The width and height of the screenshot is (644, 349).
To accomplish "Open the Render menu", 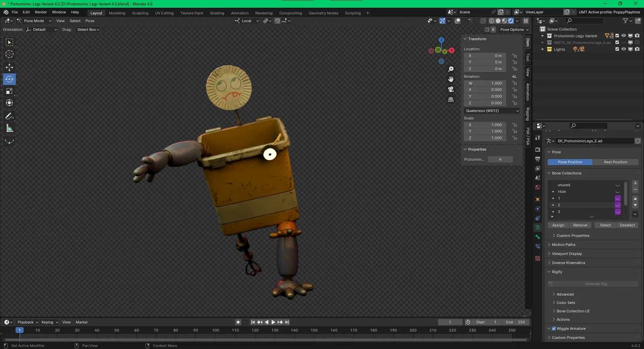I will 41,12.
